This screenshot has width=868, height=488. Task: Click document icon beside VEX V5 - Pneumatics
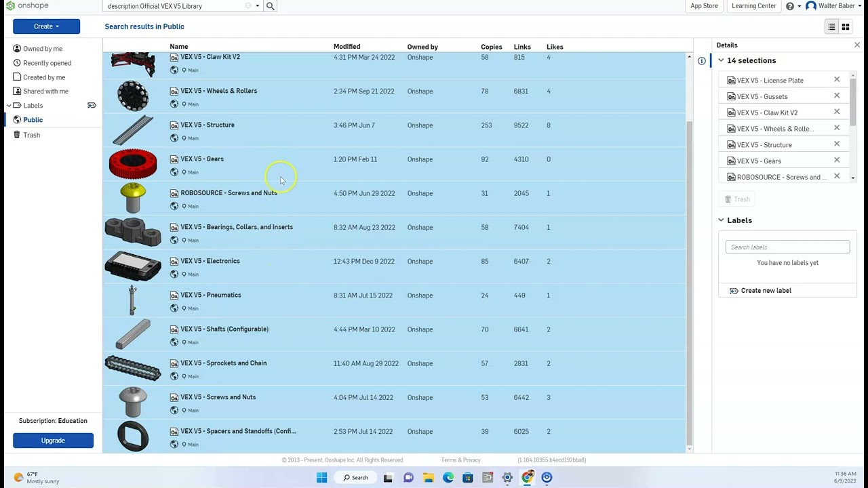point(174,296)
